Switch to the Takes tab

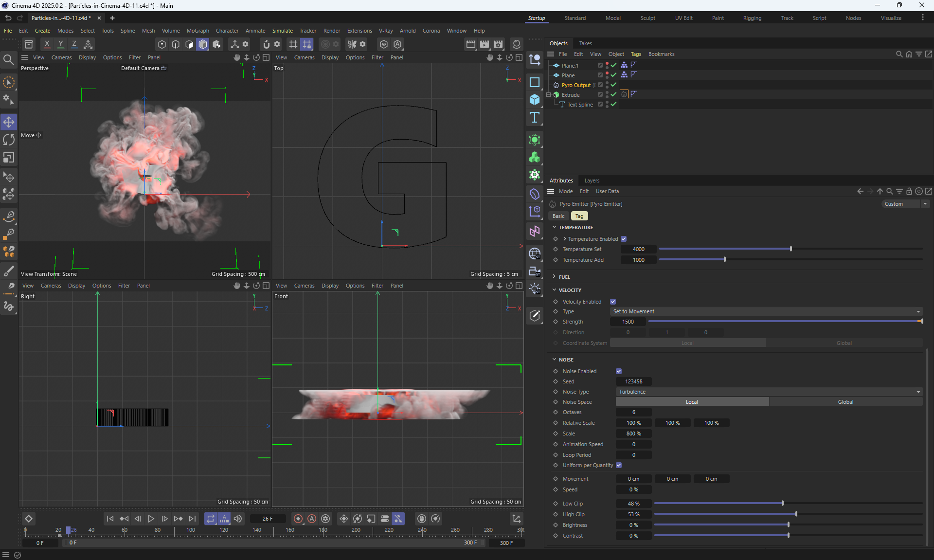(x=585, y=43)
